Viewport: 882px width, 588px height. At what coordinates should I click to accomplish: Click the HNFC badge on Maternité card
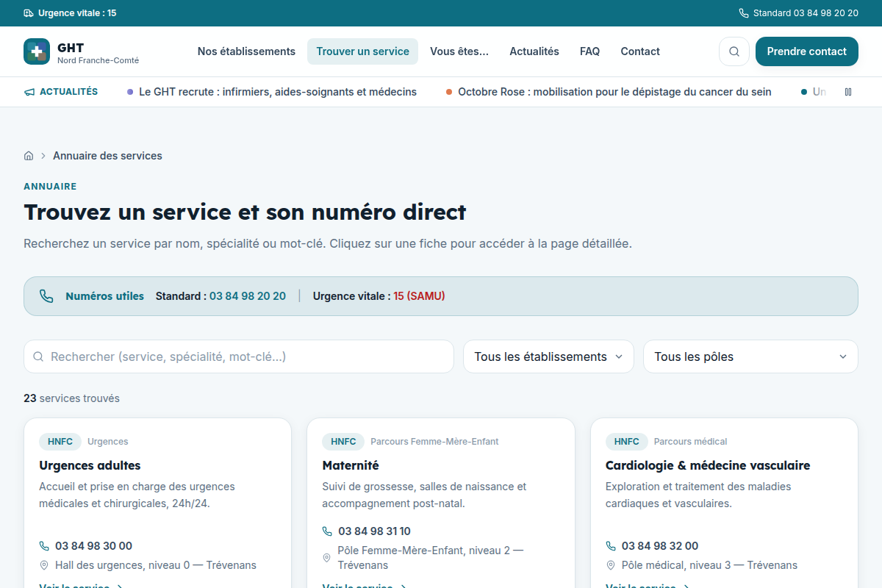click(343, 442)
